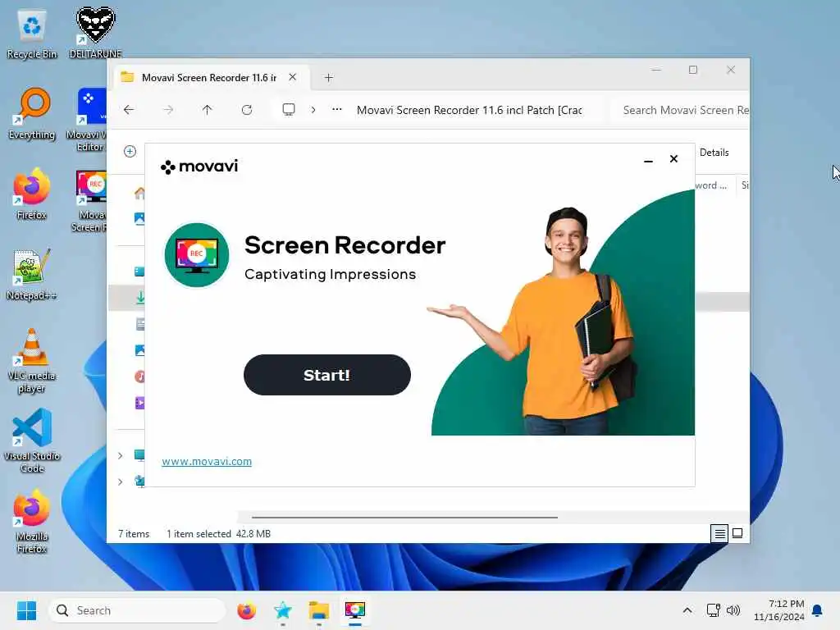Screen dimensions: 840x630
Task: Open the Recycle Bin desktop icon
Action: 32,33
